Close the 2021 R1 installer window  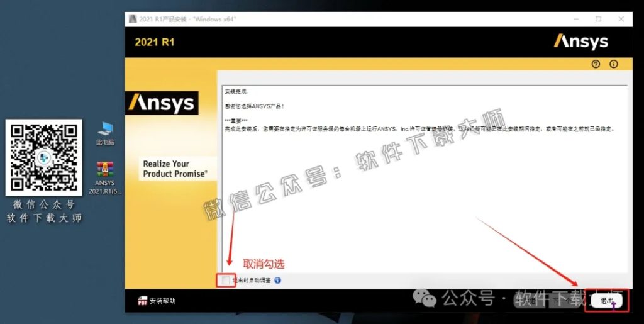pyautogui.click(x=621, y=19)
